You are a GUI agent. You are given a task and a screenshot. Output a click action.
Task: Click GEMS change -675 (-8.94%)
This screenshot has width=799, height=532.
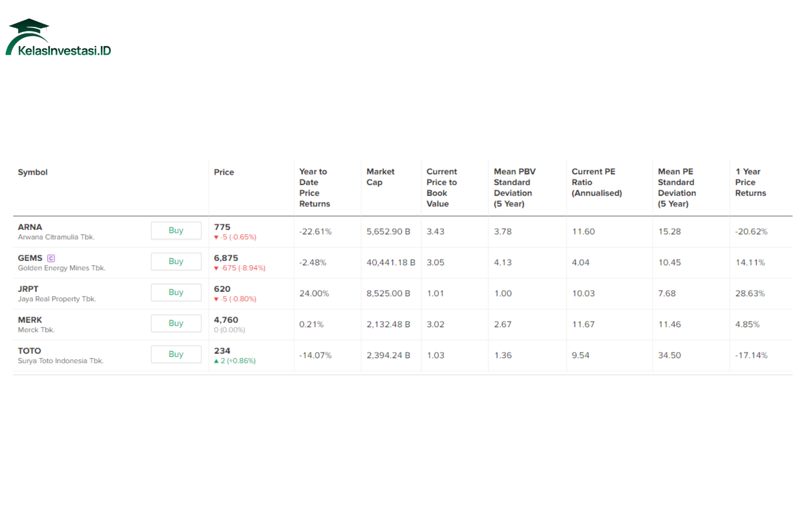pyautogui.click(x=240, y=268)
